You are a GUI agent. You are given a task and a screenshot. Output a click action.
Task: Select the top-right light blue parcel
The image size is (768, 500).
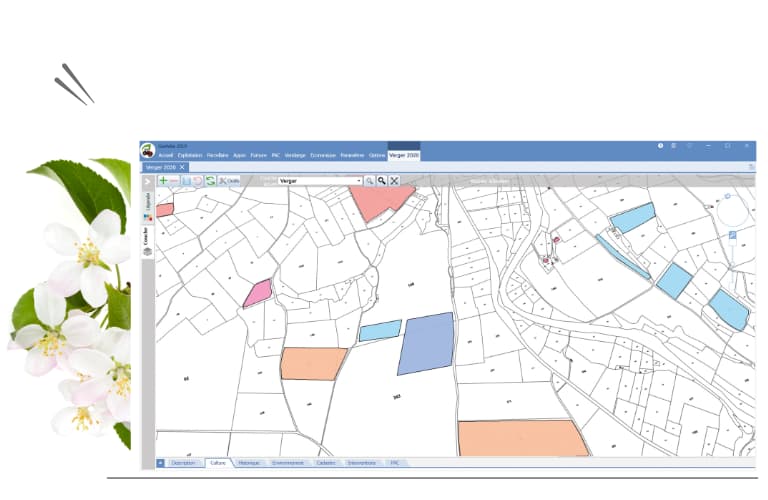coord(633,218)
